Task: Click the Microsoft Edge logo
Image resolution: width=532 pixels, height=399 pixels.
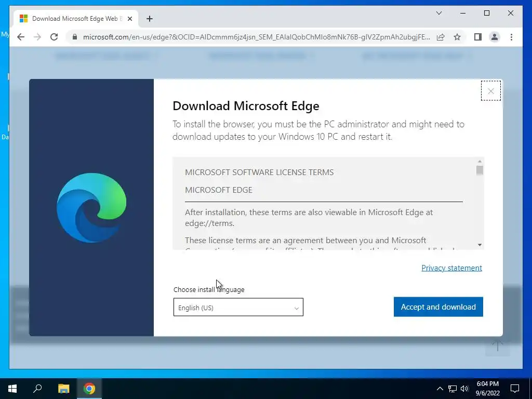Action: click(x=91, y=208)
